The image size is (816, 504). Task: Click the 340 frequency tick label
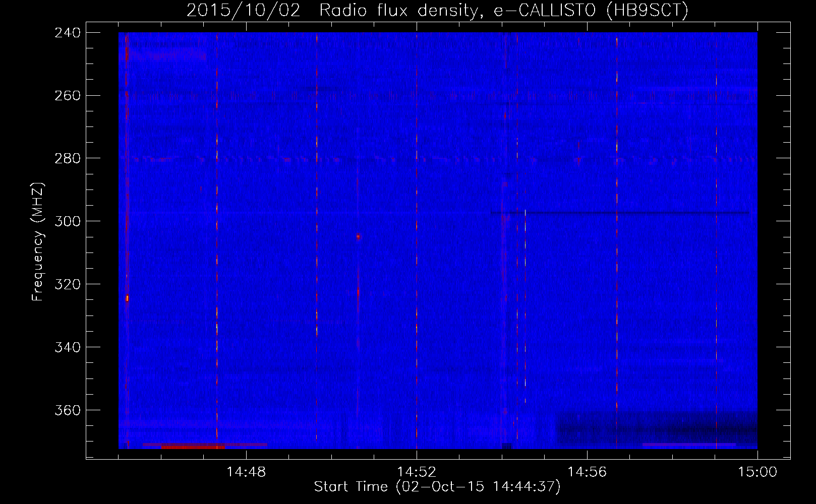68,348
